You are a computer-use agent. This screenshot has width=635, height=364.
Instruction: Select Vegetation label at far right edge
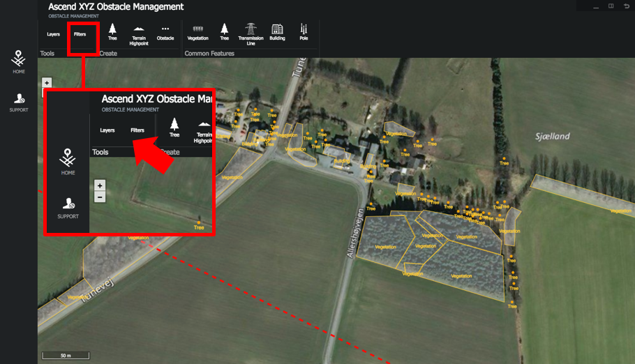click(620, 211)
